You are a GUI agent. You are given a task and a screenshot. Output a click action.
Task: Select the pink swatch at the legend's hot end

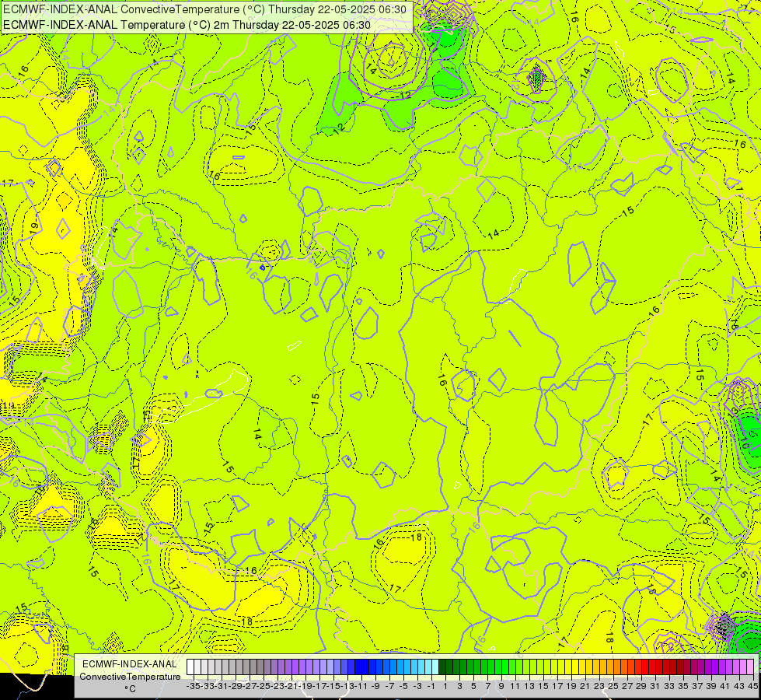click(750, 667)
